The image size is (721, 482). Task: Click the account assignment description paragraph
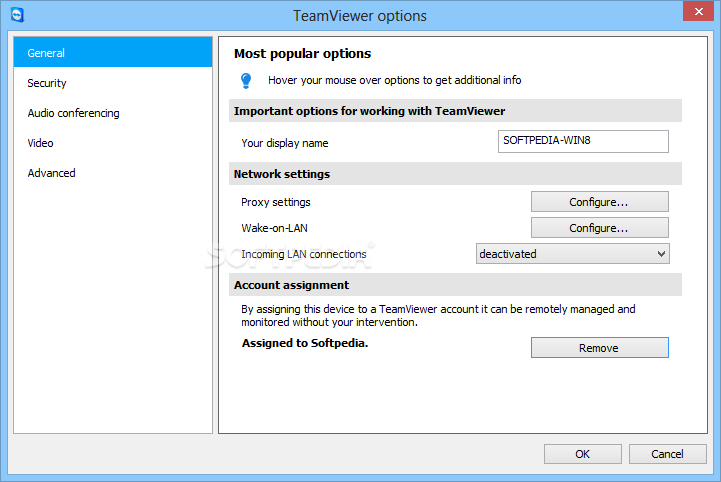tap(438, 316)
